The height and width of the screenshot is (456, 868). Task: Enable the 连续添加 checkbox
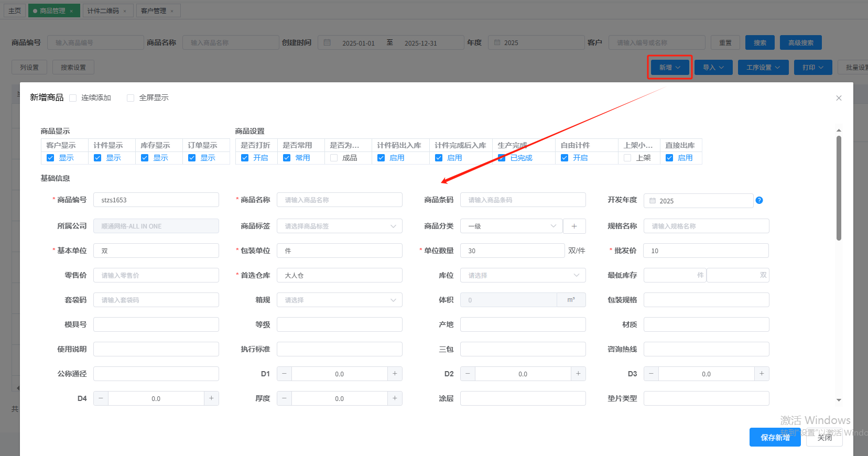[x=73, y=98]
